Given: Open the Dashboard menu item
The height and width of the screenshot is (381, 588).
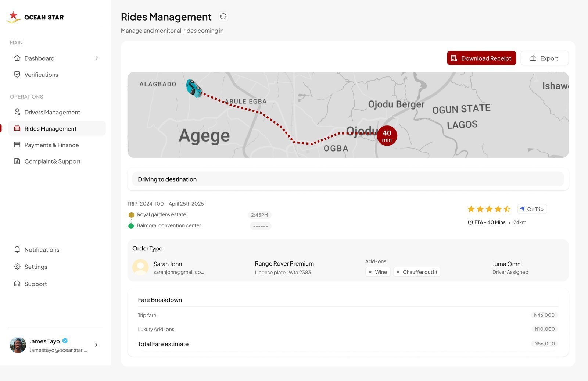Looking at the screenshot, I should pos(57,58).
